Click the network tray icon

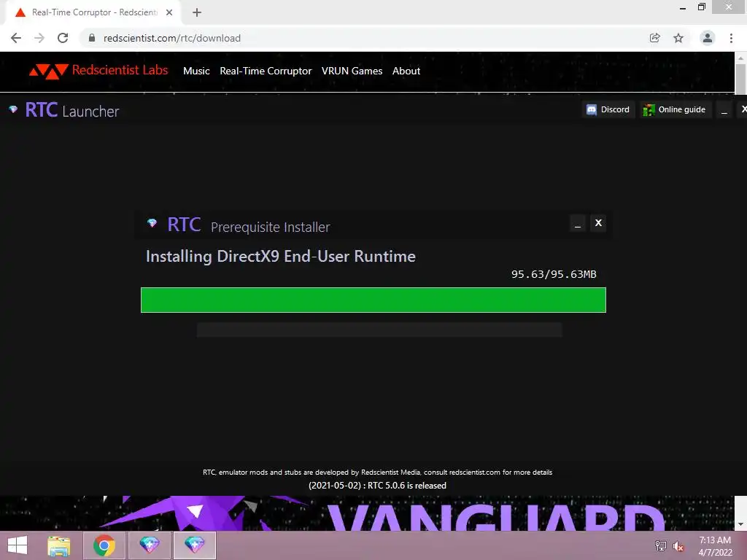(x=661, y=546)
